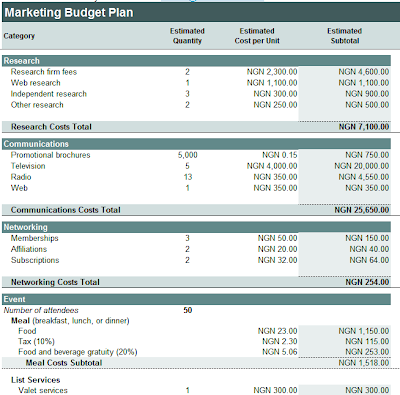Viewport: 400px width, 395px height.
Task: Click Meal Costs Subtotal amount
Action: click(364, 363)
